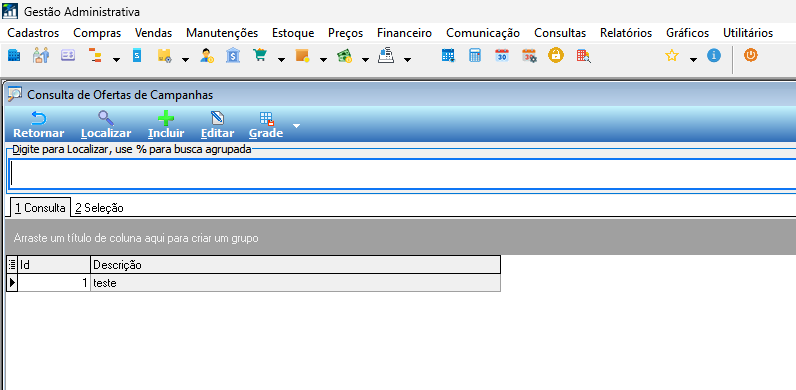Viewport: 796px width, 390px height.
Task: Click the yellow package with gear icon
Action: point(164,55)
